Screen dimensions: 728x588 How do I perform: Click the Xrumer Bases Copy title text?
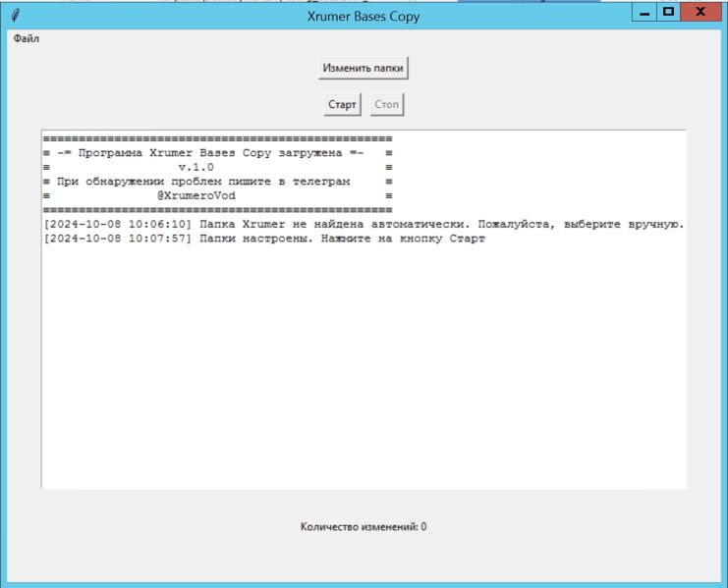(x=364, y=17)
